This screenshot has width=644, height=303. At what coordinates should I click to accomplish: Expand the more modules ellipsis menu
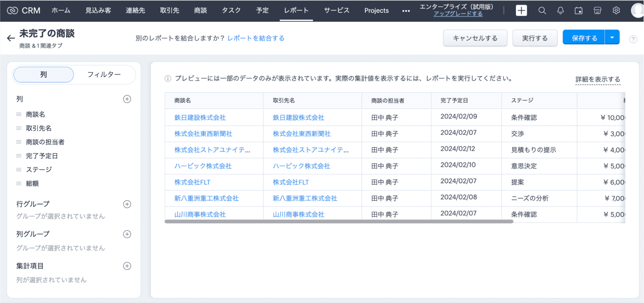[x=406, y=11]
